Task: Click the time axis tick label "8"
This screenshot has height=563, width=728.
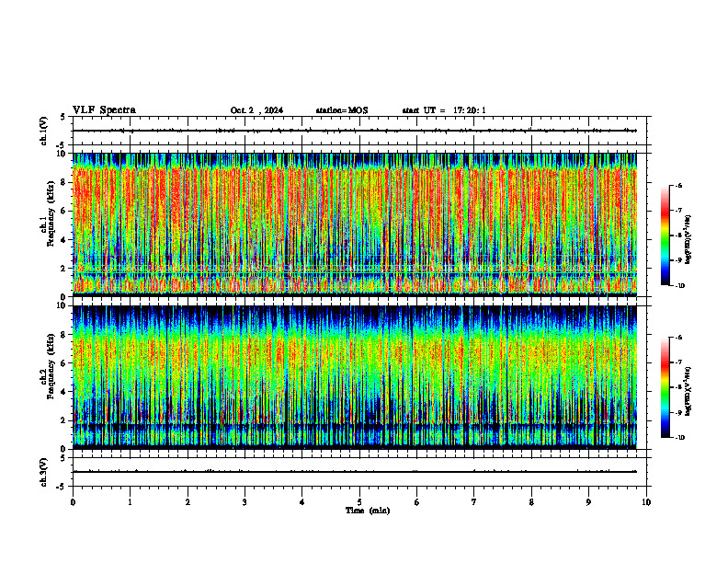Action: [531, 502]
